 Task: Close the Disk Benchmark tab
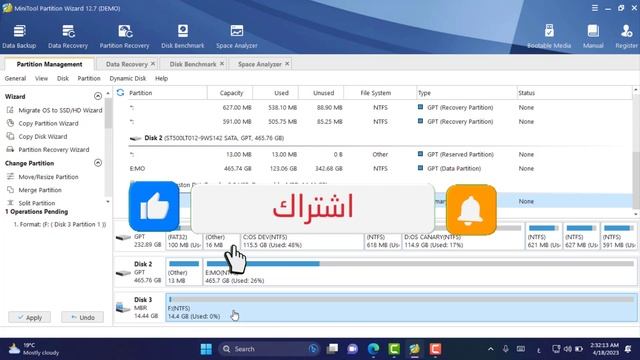pos(222,64)
